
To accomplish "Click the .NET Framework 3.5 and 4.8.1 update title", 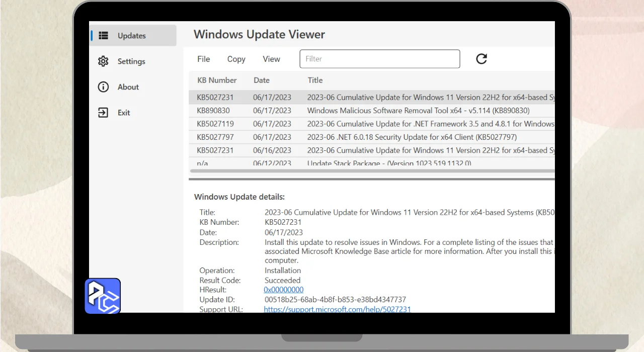I will [431, 124].
